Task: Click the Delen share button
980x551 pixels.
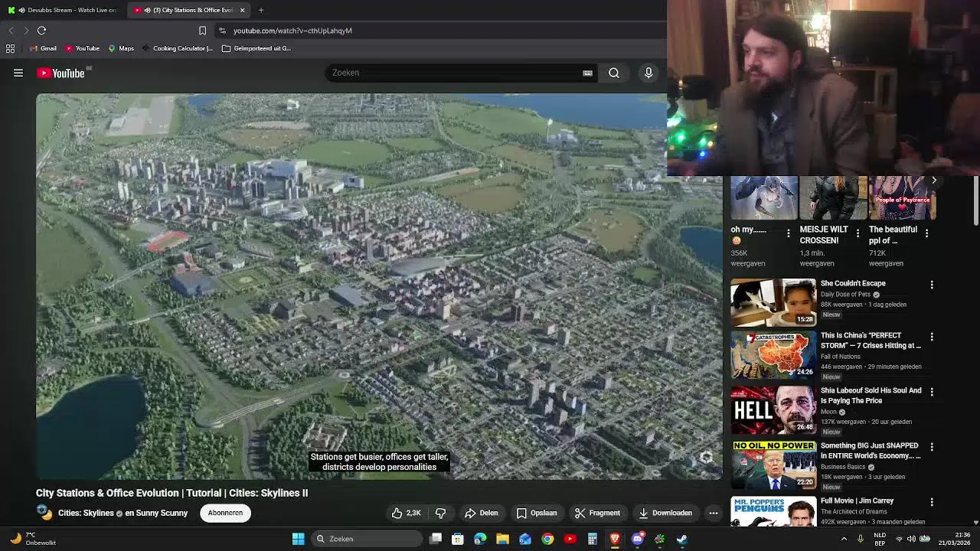Action: [x=482, y=513]
